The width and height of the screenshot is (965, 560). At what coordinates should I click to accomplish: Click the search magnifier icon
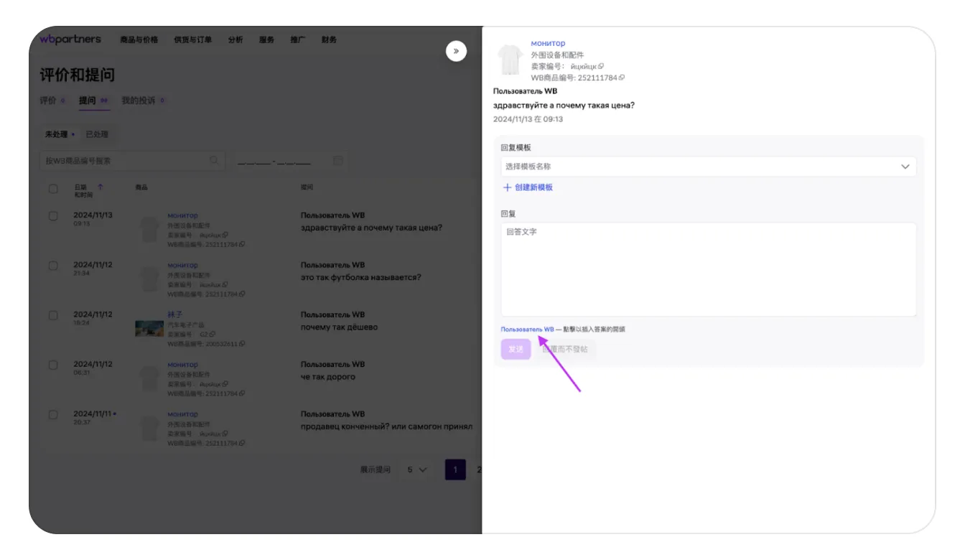click(214, 161)
